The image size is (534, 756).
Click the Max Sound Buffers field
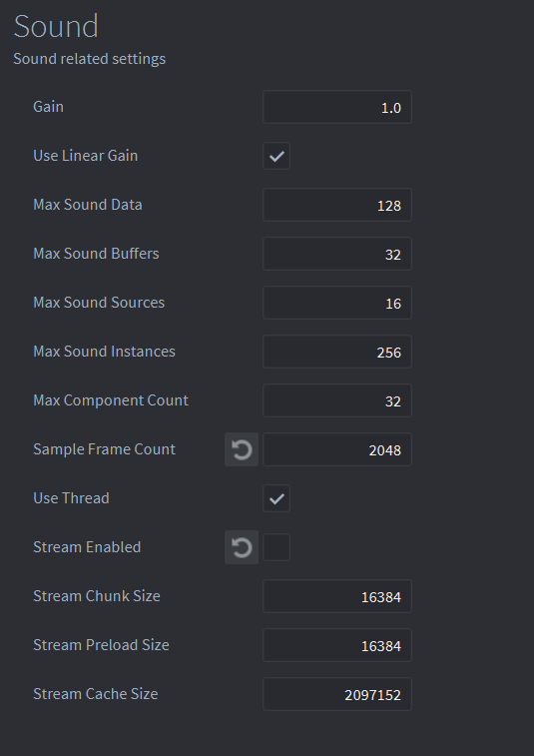click(x=337, y=254)
